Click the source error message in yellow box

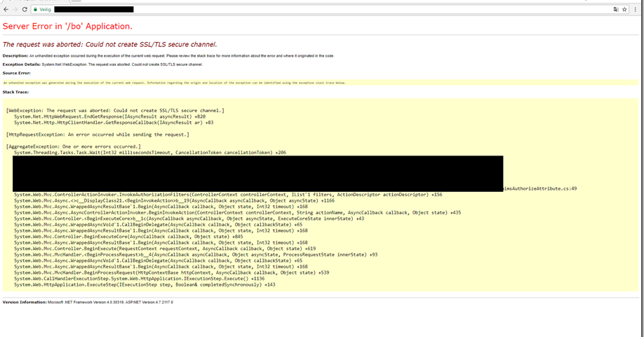click(x=175, y=83)
